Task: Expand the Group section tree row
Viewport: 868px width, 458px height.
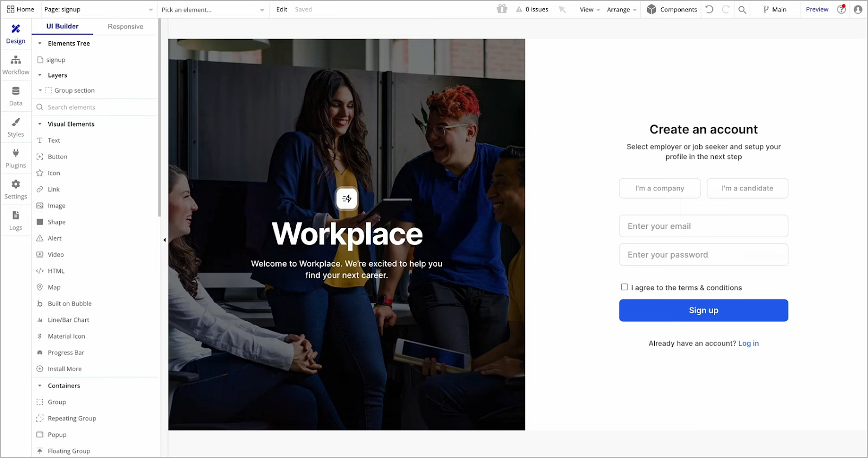Action: (40, 91)
